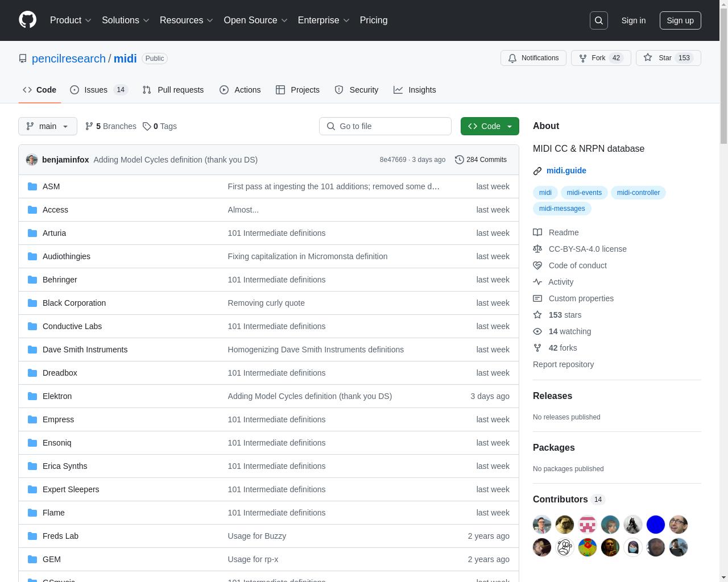Click the Fork icon button
Screen dimensions: 728x582
(583, 58)
